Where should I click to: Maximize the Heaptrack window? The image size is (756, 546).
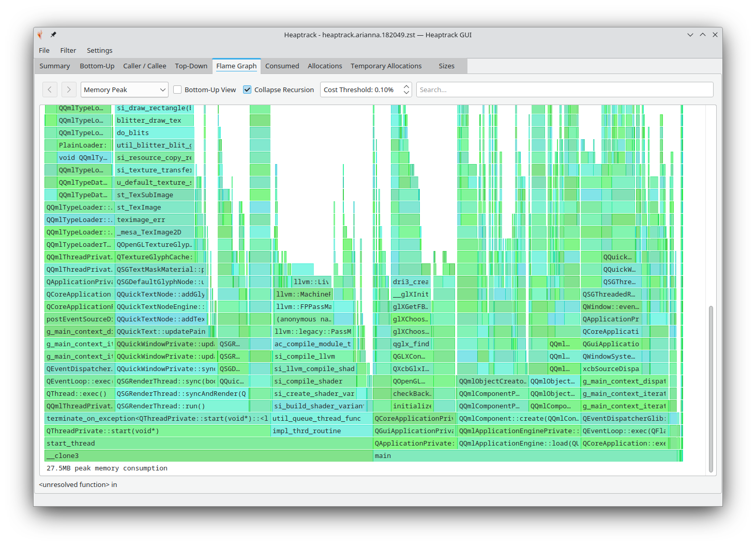click(703, 35)
